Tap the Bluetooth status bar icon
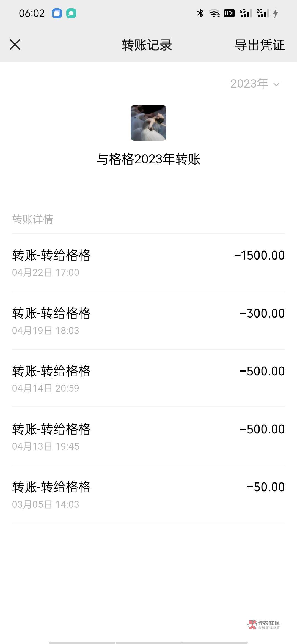 pos(200,13)
